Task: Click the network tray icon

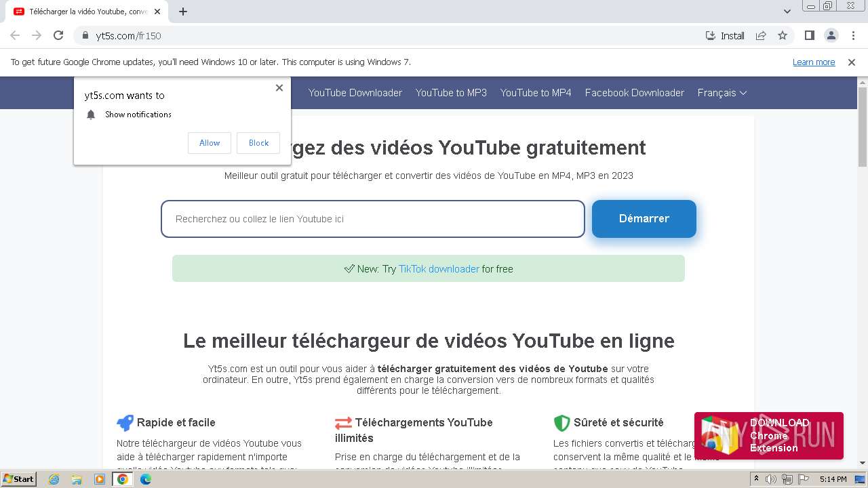Action: coord(787,479)
